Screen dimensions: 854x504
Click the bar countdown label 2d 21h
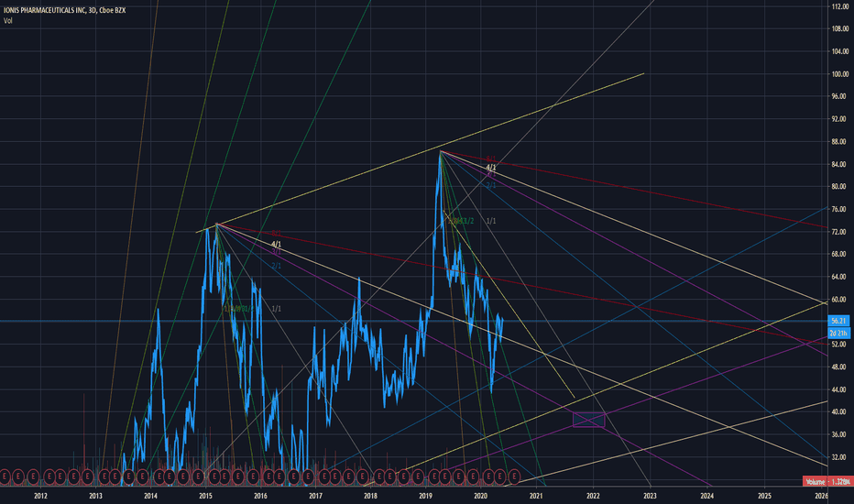tap(838, 333)
